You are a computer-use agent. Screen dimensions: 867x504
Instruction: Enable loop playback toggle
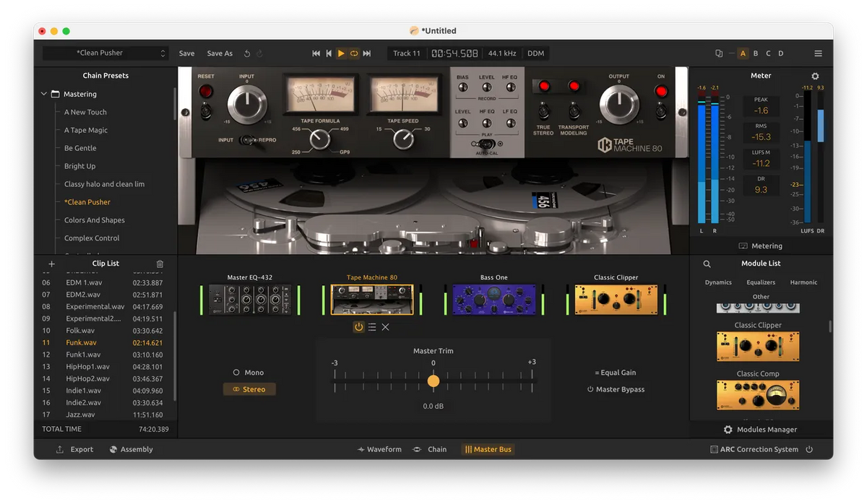(x=353, y=53)
